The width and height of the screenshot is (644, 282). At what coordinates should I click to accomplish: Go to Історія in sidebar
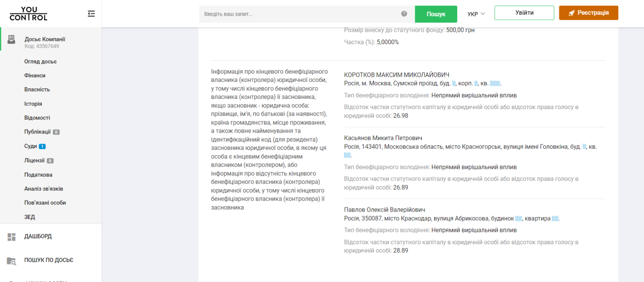point(33,104)
